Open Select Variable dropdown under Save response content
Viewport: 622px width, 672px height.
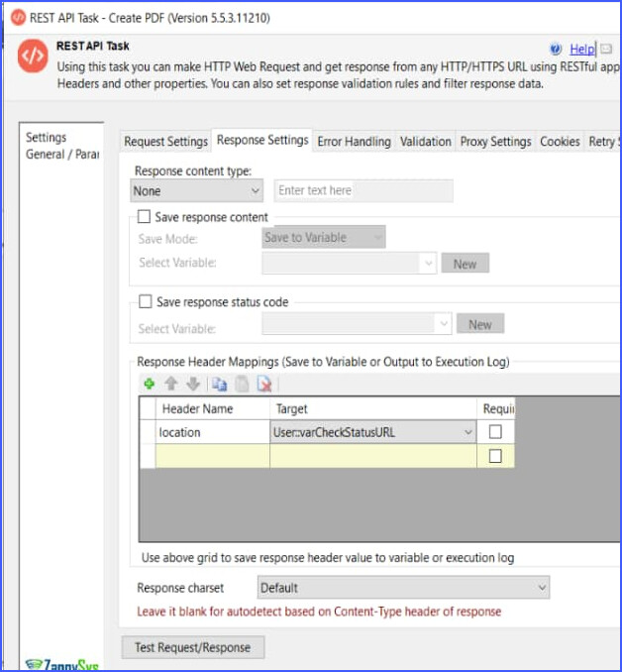tap(349, 263)
